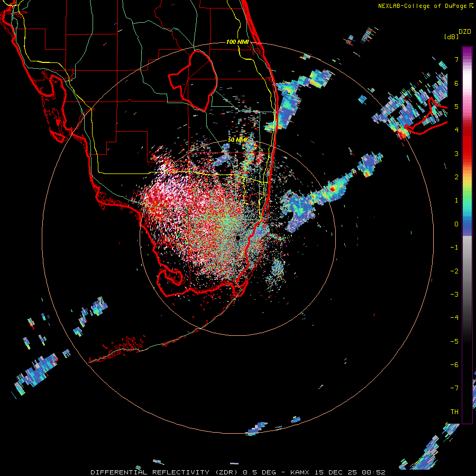Click the 15 DEC 25 00:52 timestamp
Viewport: 476px width, 476px height.
click(x=349, y=472)
